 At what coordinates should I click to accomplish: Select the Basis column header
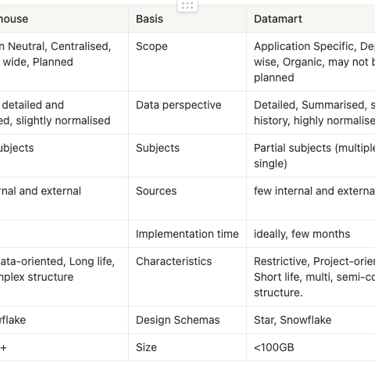[187, 19]
